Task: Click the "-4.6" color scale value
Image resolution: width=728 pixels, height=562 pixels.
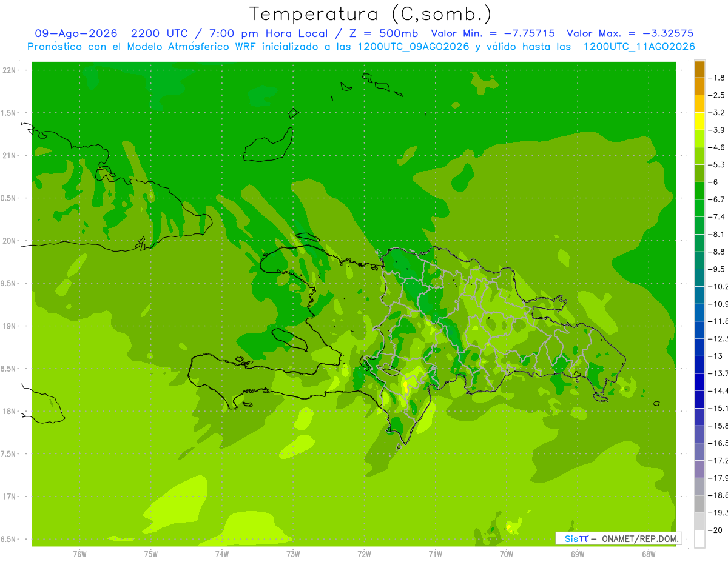Action: (x=717, y=147)
